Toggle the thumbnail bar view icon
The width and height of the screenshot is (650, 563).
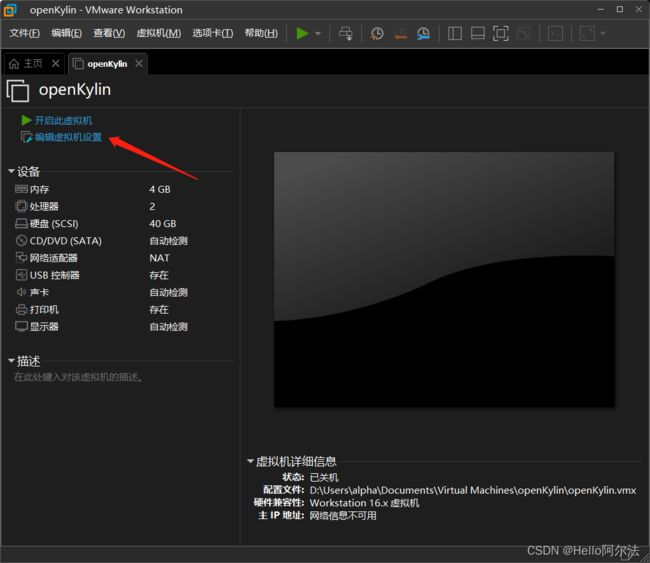(478, 33)
